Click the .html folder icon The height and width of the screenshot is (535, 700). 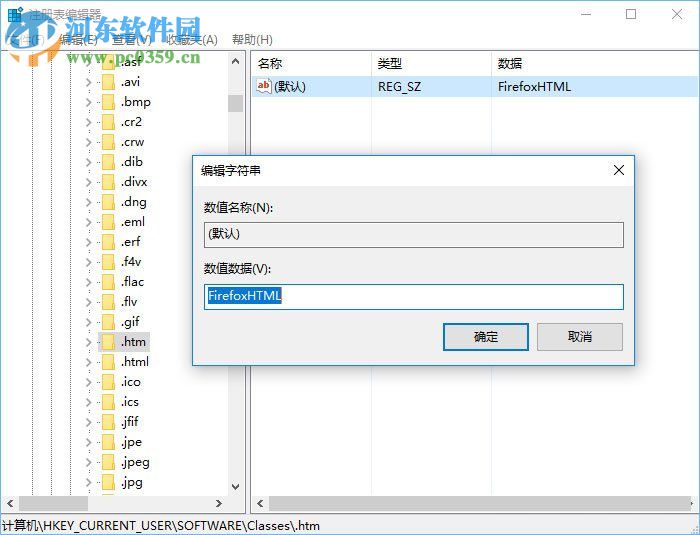tap(108, 362)
